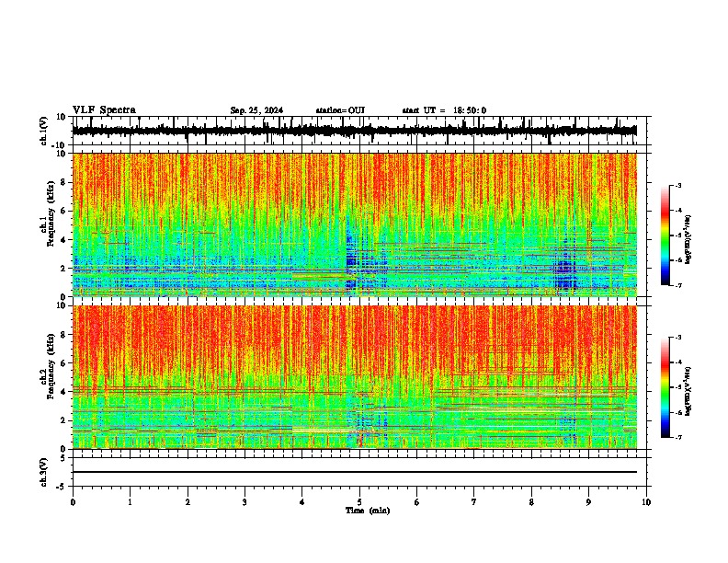This screenshot has height=563, width=728.
Task: Click the "start UT = 18:50:0" header text
Action: pyautogui.click(x=444, y=110)
